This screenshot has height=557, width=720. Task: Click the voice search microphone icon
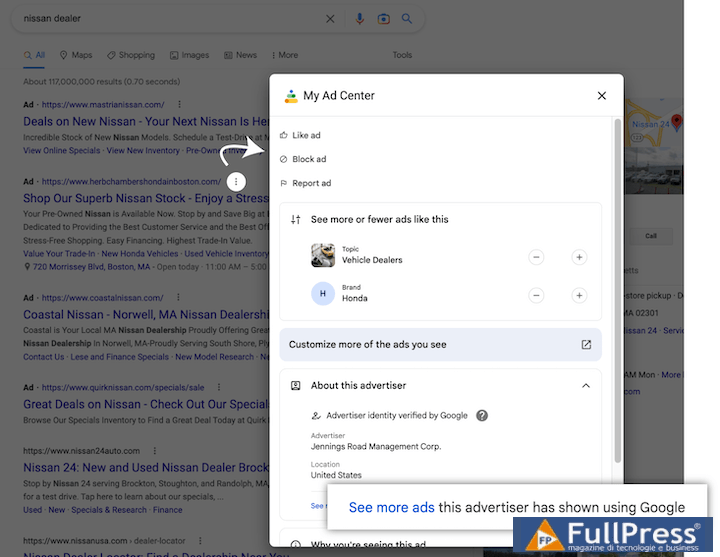[x=360, y=19]
